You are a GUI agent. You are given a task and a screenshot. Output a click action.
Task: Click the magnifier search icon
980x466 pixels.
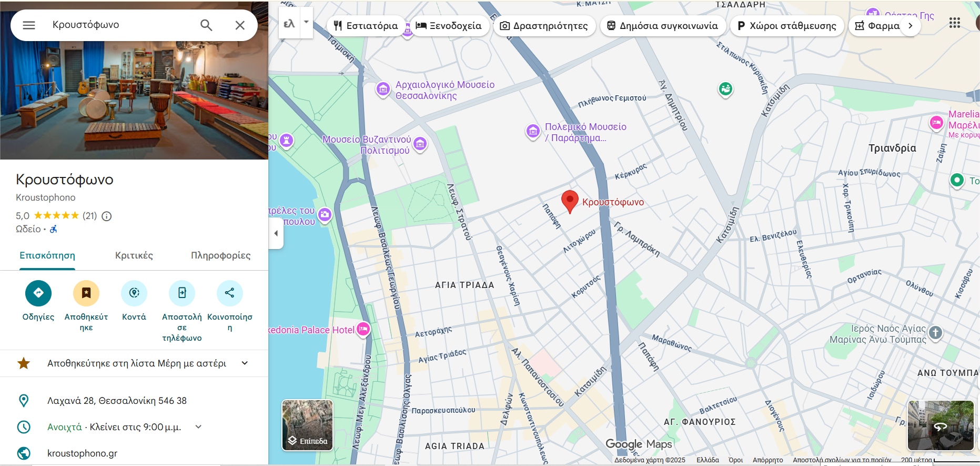coord(206,25)
